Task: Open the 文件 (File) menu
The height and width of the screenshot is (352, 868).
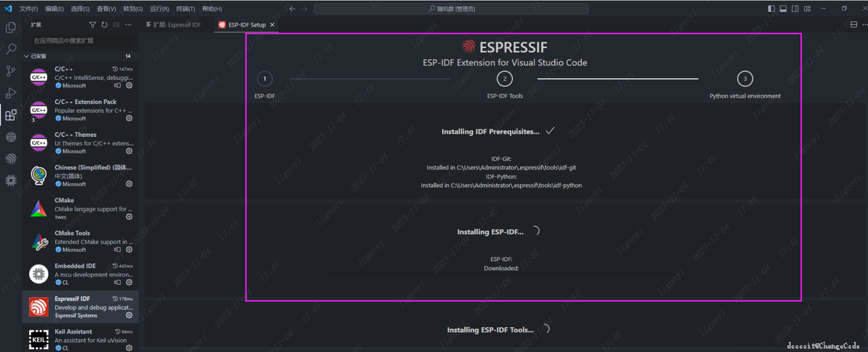Action: [28, 9]
